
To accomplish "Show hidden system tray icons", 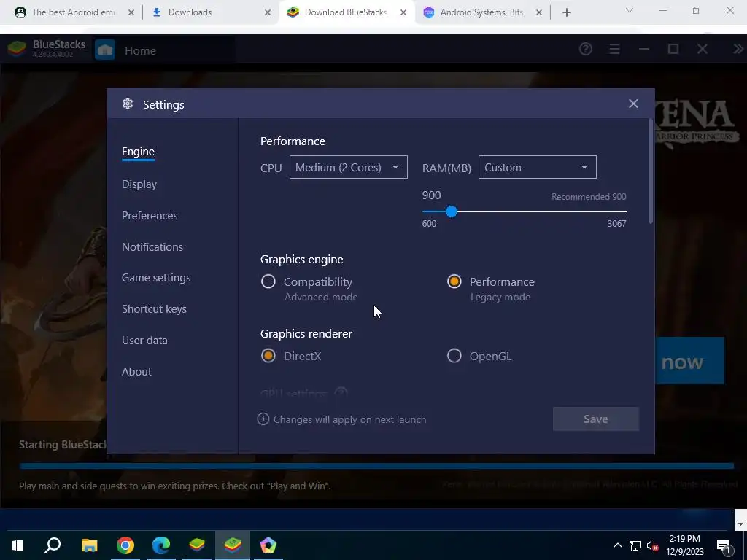I will (617, 545).
